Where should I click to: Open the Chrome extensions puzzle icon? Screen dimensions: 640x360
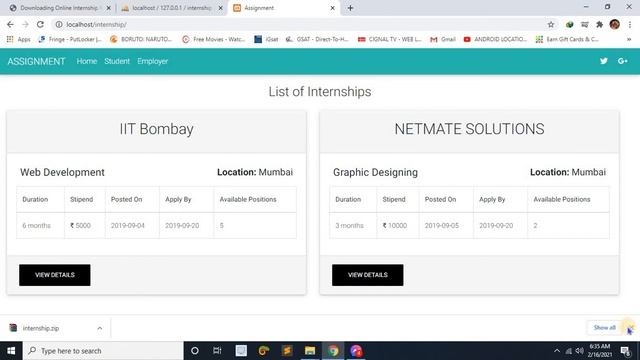[x=599, y=24]
